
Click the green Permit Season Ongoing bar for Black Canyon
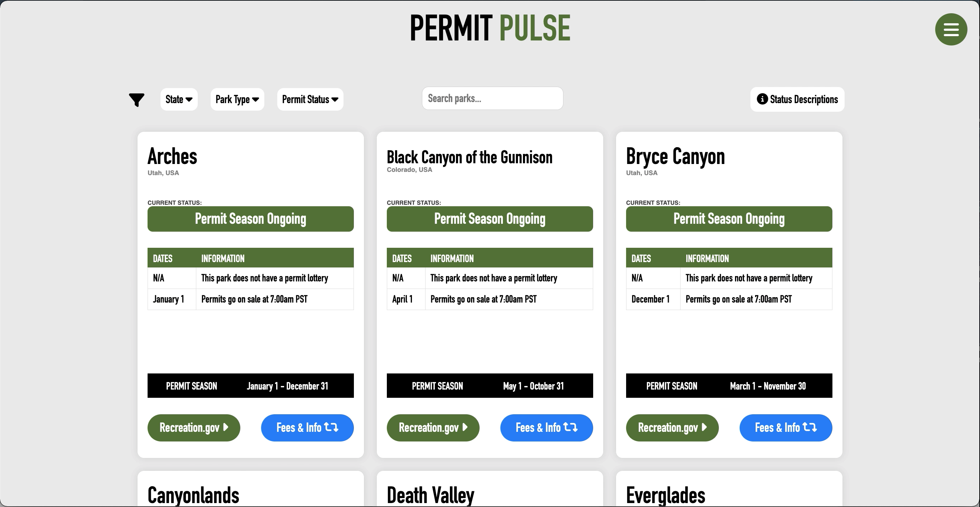[490, 219]
